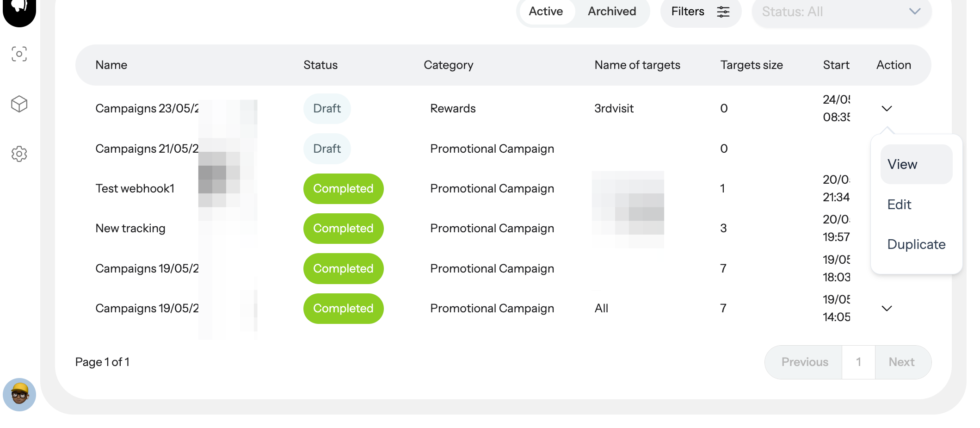
Task: Click the user avatar at bottom left
Action: coord(19,395)
